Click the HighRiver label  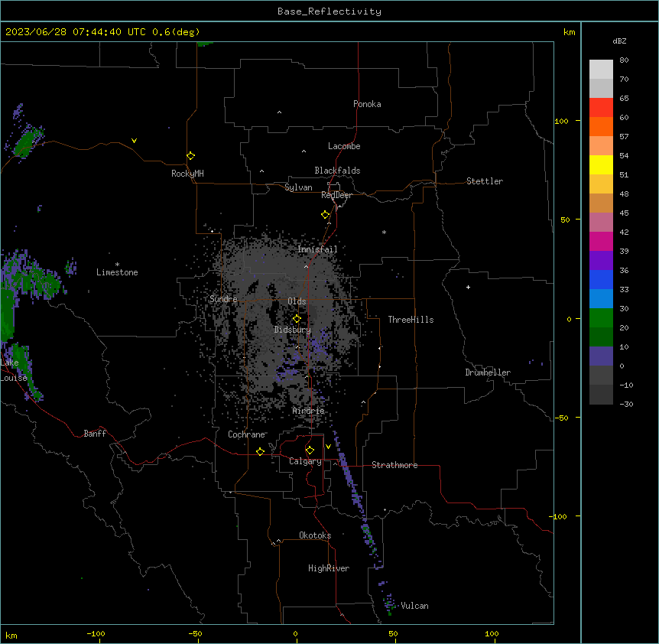[329, 568]
